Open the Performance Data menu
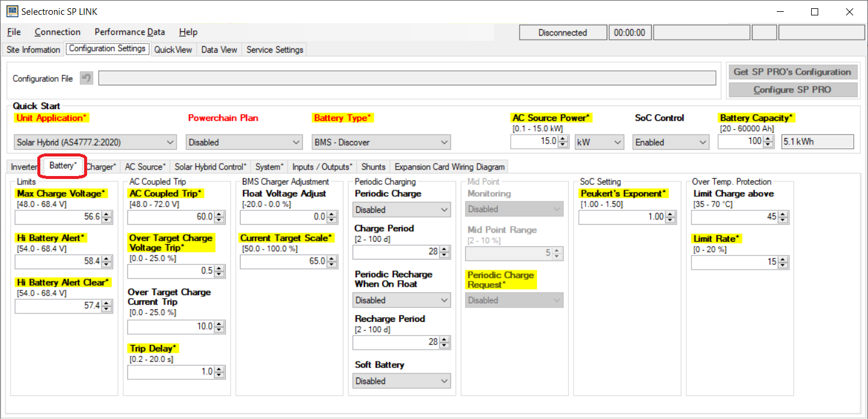This screenshot has height=419, width=868. point(130,32)
